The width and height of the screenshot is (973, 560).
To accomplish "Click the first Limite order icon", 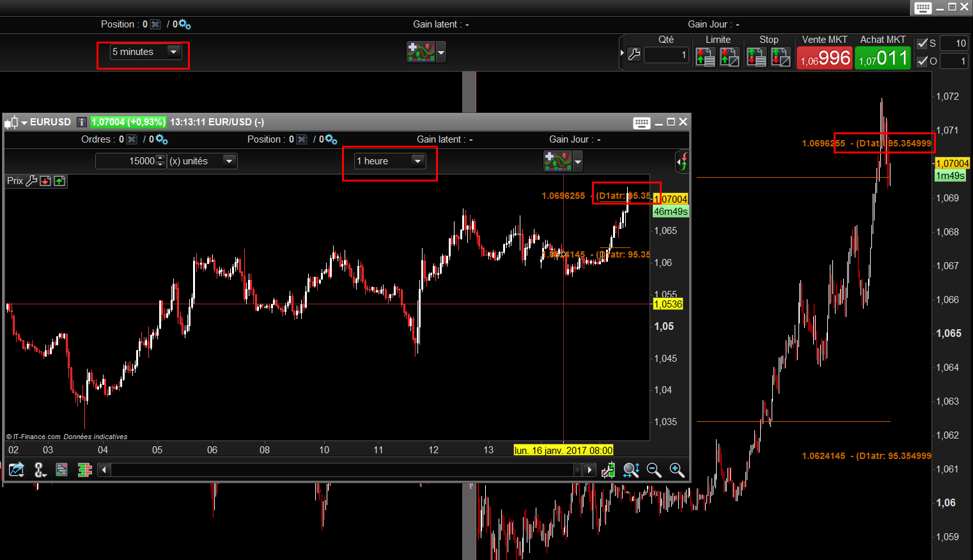I will tap(705, 57).
